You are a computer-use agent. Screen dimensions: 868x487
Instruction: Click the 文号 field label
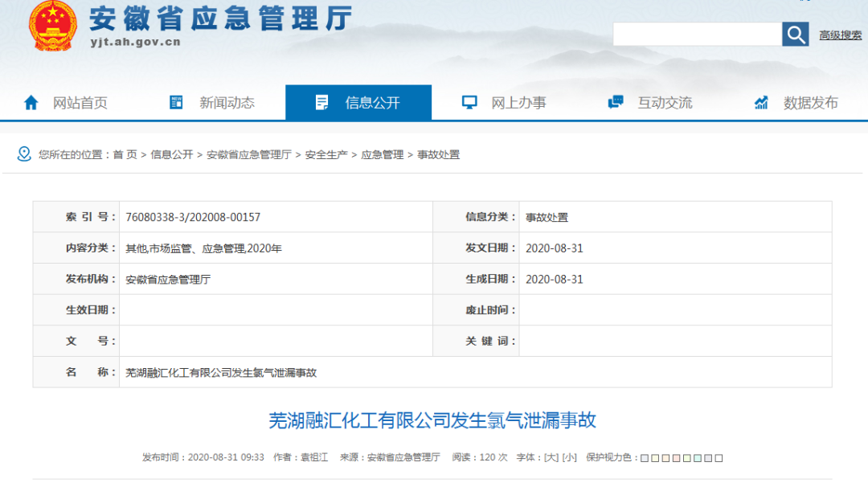pyautogui.click(x=90, y=341)
